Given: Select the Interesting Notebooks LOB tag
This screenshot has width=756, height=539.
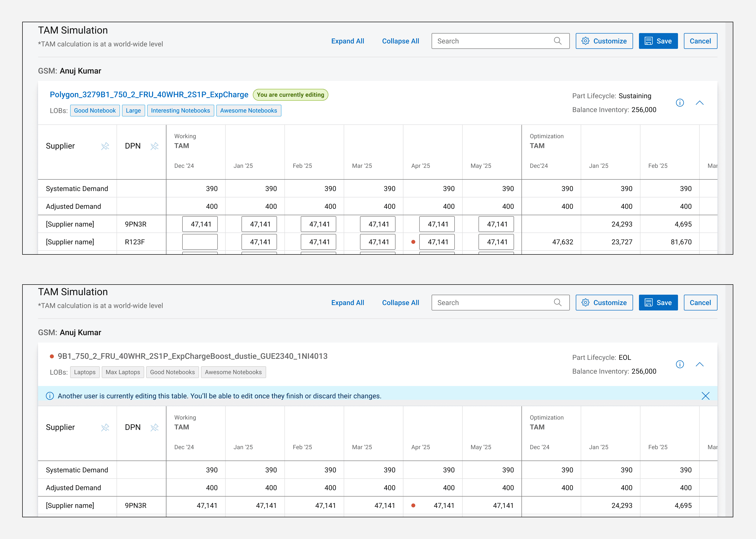Looking at the screenshot, I should click(x=180, y=111).
